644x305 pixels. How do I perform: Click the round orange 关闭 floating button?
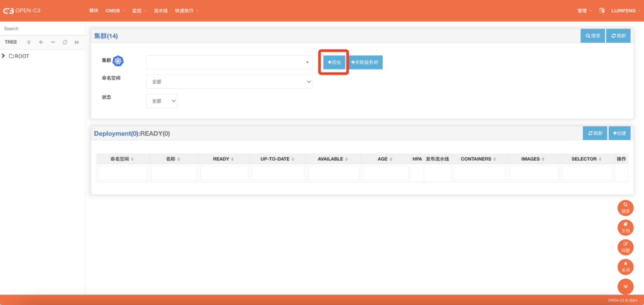pos(625,267)
